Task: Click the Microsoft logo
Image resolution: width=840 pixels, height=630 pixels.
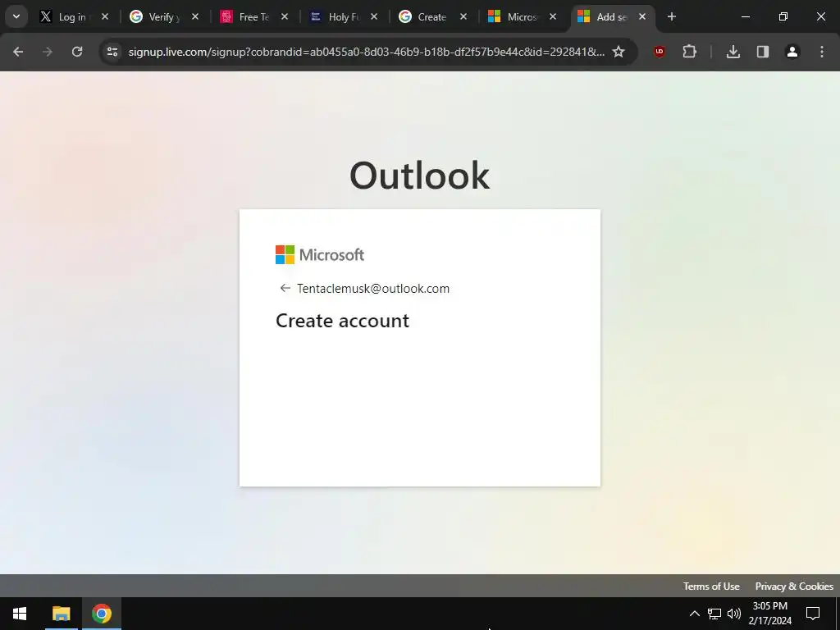Action: (x=320, y=254)
